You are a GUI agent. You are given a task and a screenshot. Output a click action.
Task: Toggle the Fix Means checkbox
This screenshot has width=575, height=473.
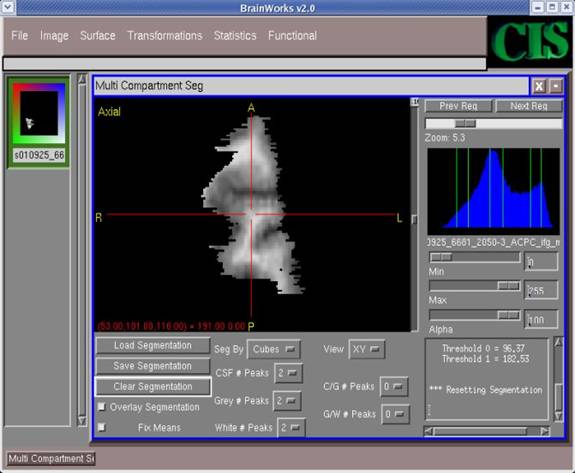(102, 427)
